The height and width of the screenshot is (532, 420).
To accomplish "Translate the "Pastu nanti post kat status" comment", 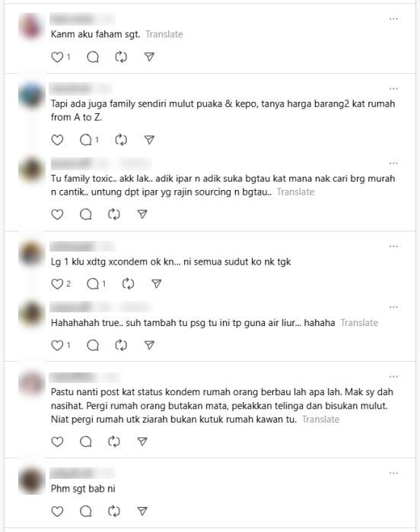I will point(321,420).
